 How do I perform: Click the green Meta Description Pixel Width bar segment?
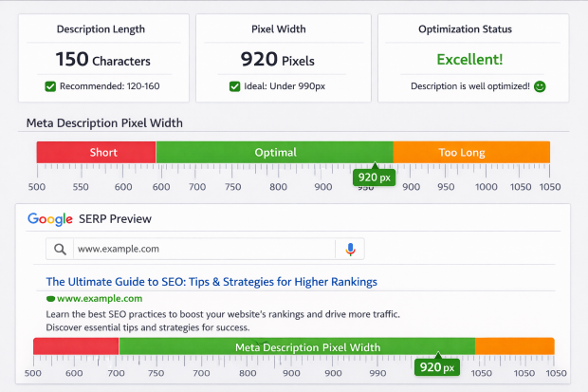297,346
